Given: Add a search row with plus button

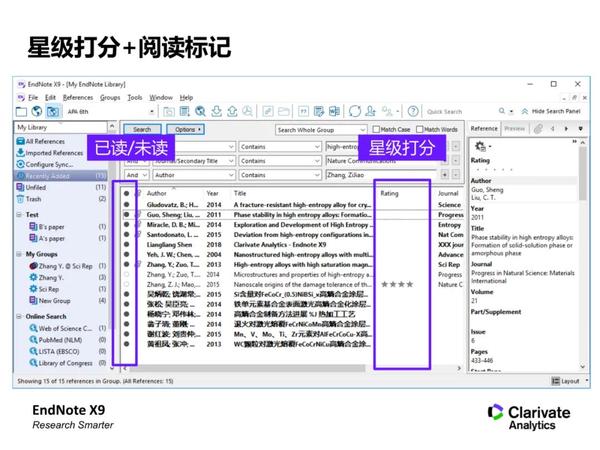Looking at the screenshot, I should point(444,175).
